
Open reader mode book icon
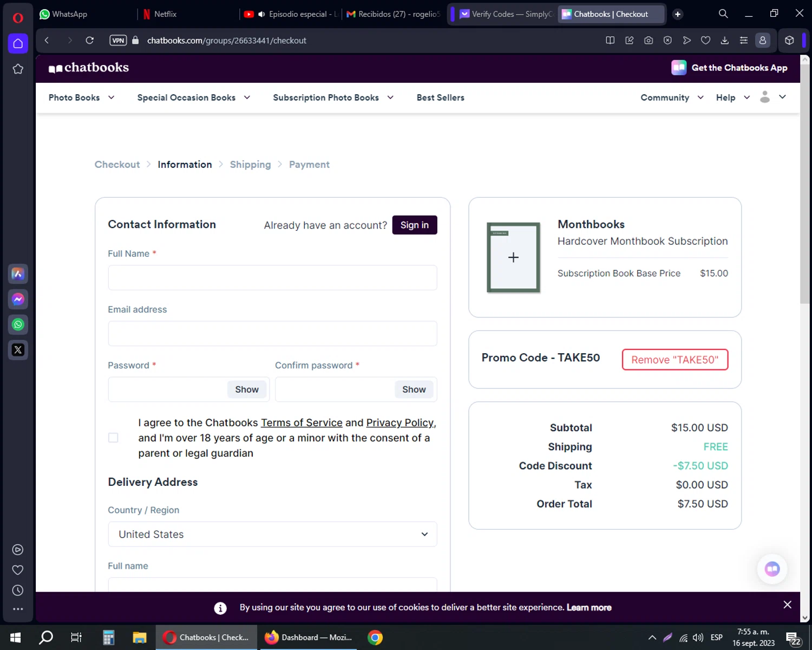pyautogui.click(x=610, y=40)
